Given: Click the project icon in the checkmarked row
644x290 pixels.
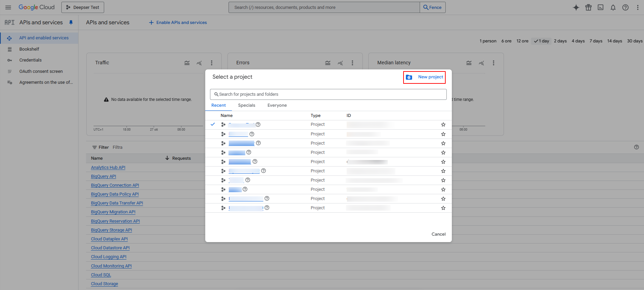Looking at the screenshot, I should click(223, 125).
